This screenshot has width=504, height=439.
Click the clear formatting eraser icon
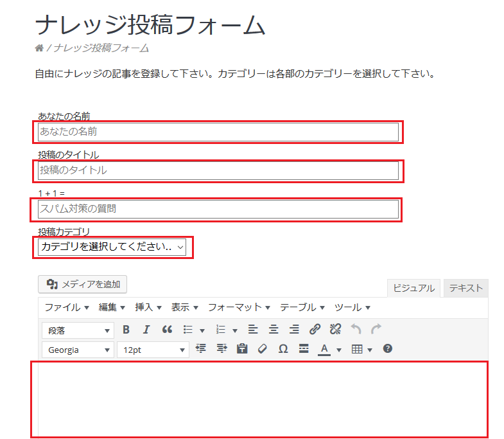[x=262, y=349]
